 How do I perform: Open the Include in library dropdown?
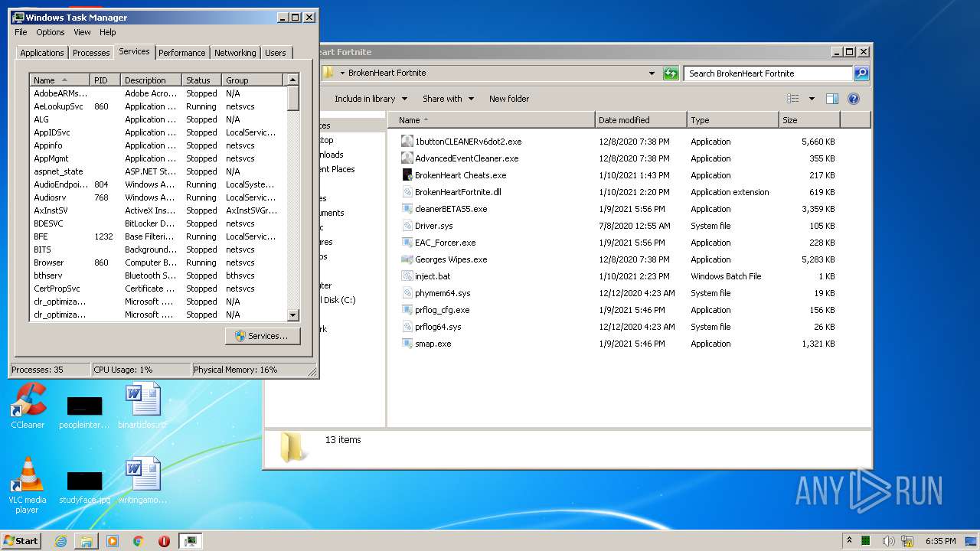click(371, 99)
